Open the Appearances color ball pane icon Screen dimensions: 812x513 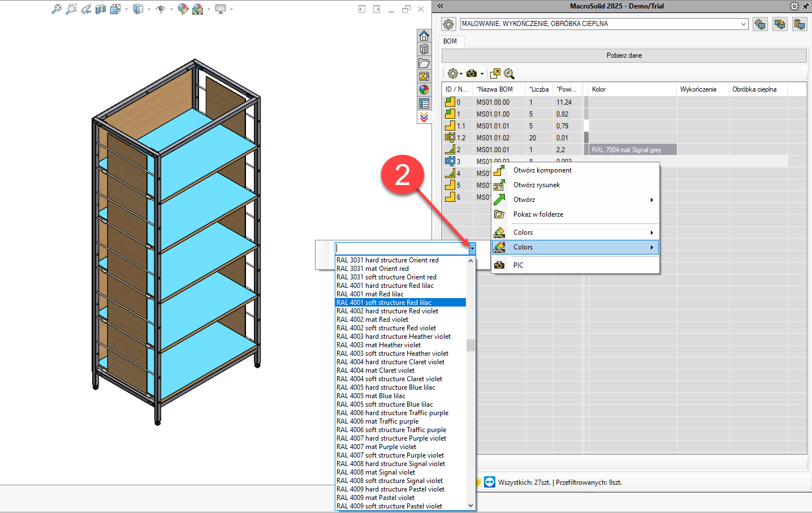click(x=424, y=90)
